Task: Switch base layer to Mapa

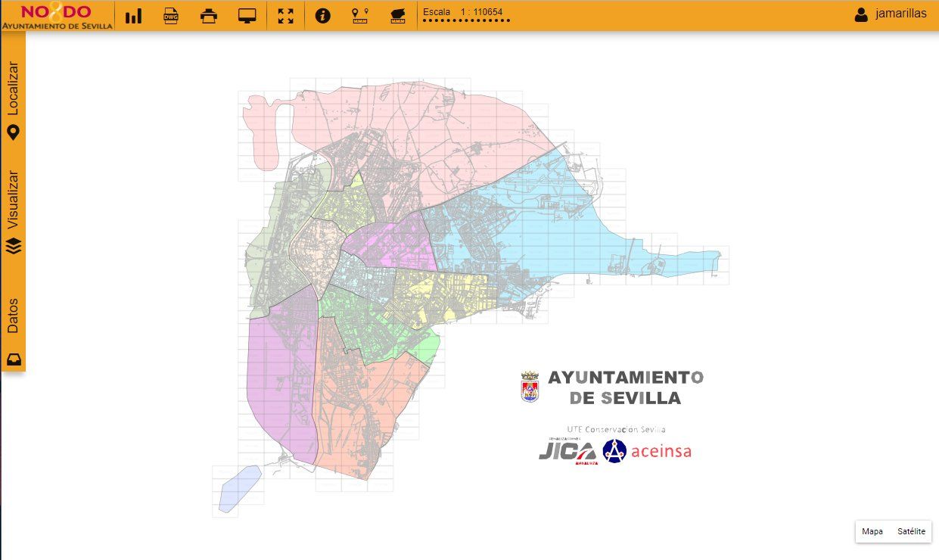Action: coord(872,531)
